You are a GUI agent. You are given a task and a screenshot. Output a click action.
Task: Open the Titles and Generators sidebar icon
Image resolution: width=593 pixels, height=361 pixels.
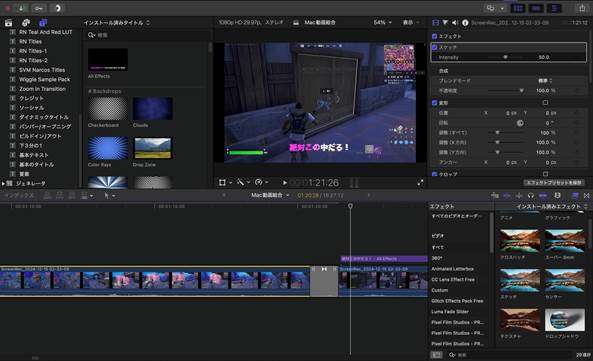[43, 23]
